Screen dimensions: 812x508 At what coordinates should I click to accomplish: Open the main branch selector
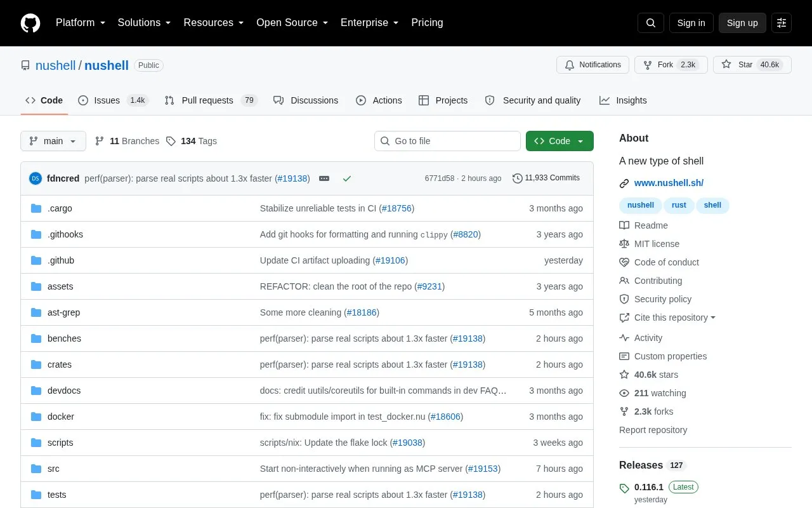pos(53,141)
